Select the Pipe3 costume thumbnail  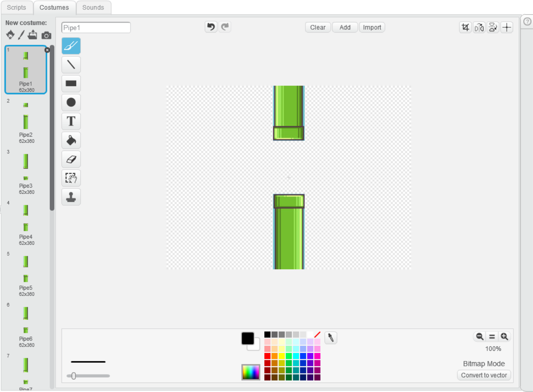[x=26, y=171]
